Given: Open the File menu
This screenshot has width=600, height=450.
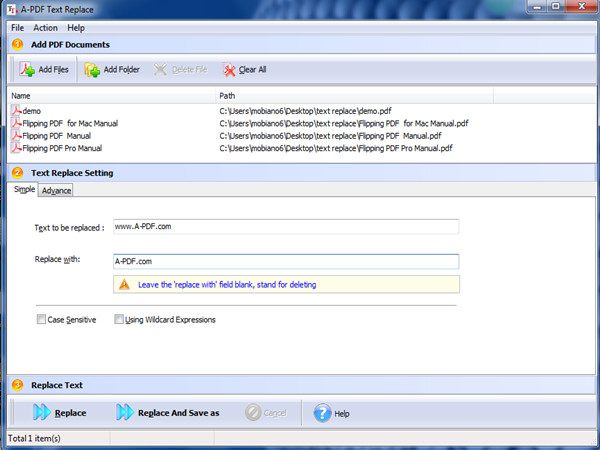Looking at the screenshot, I should [x=17, y=28].
